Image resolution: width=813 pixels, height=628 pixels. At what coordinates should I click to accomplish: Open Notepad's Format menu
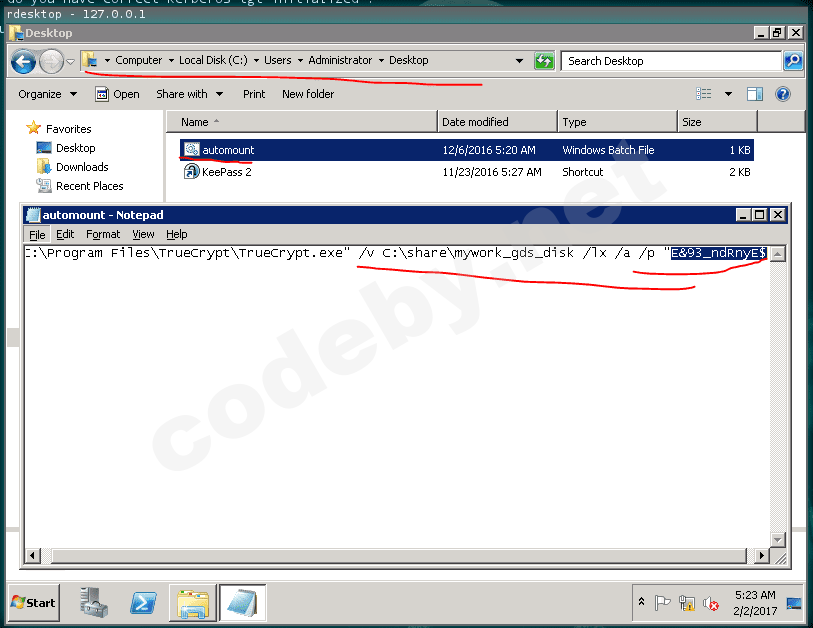tap(103, 234)
